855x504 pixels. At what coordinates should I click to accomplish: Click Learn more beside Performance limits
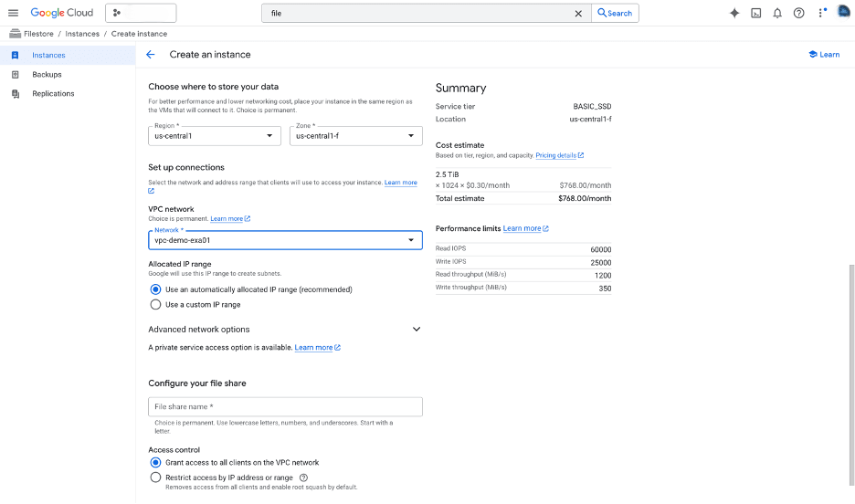[x=525, y=228]
